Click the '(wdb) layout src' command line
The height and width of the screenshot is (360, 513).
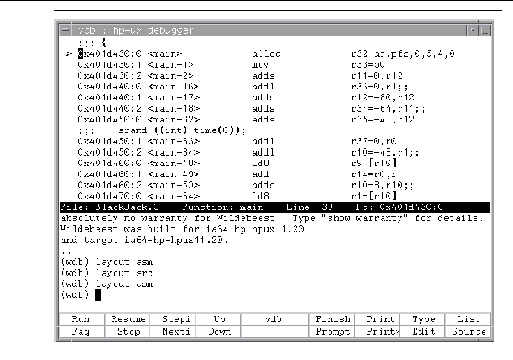(x=107, y=273)
